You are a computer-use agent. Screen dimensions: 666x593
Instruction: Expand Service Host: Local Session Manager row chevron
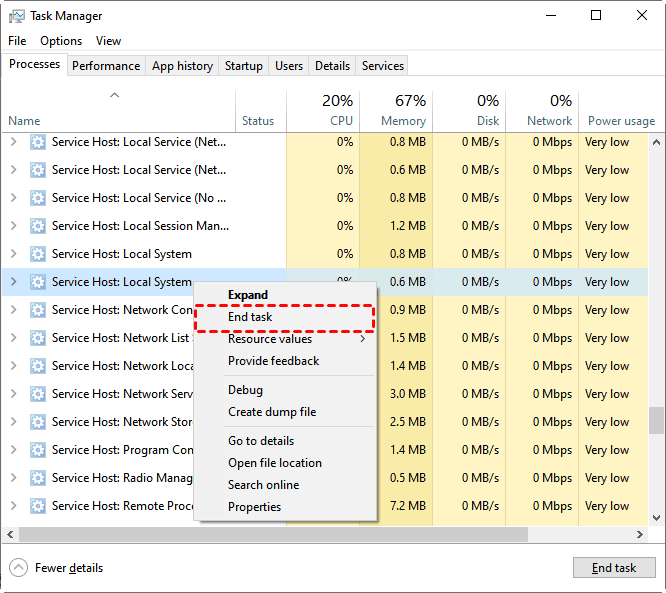click(13, 226)
